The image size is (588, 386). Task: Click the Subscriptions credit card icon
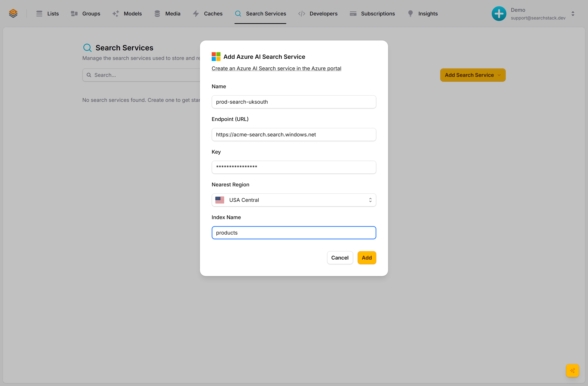click(353, 14)
